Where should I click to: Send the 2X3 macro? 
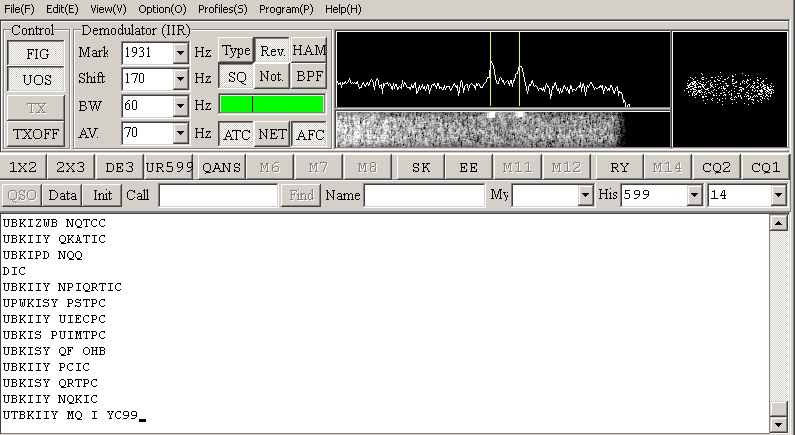70,167
